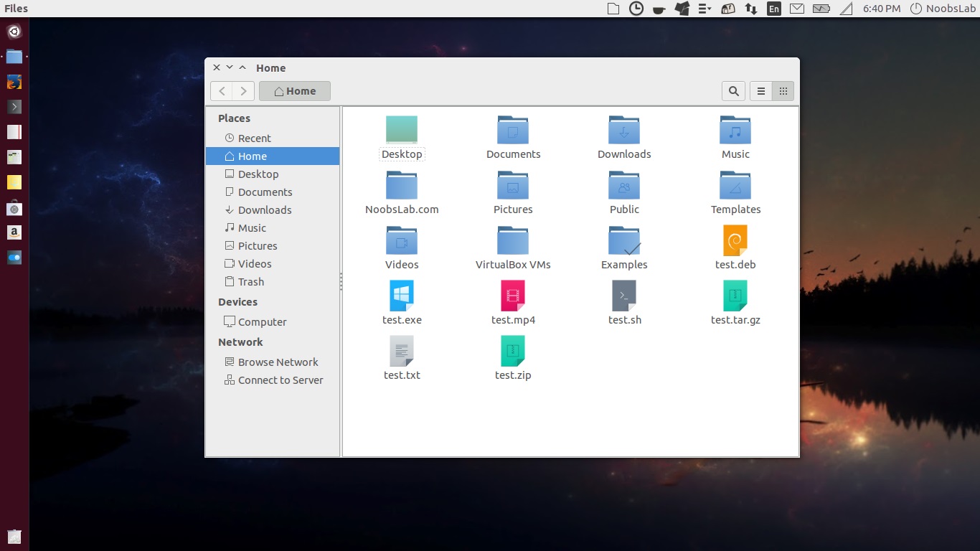The image size is (980, 551).
Task: Switch to list view
Action: pyautogui.click(x=761, y=91)
